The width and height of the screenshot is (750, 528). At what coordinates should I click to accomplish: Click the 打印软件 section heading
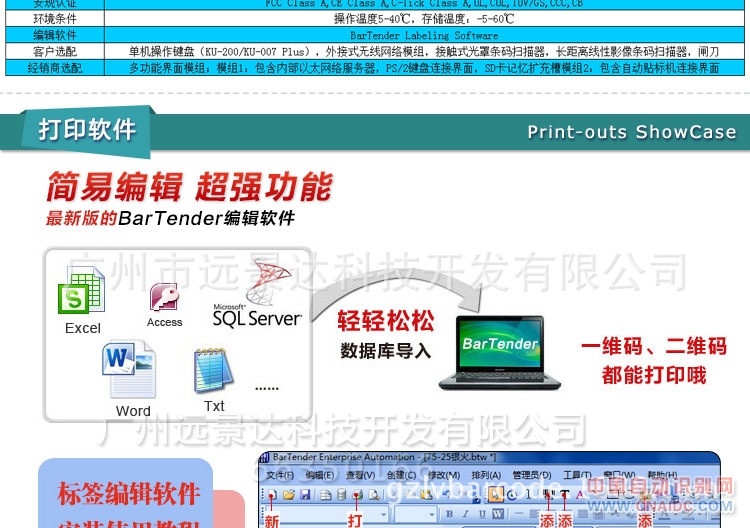tap(87, 130)
